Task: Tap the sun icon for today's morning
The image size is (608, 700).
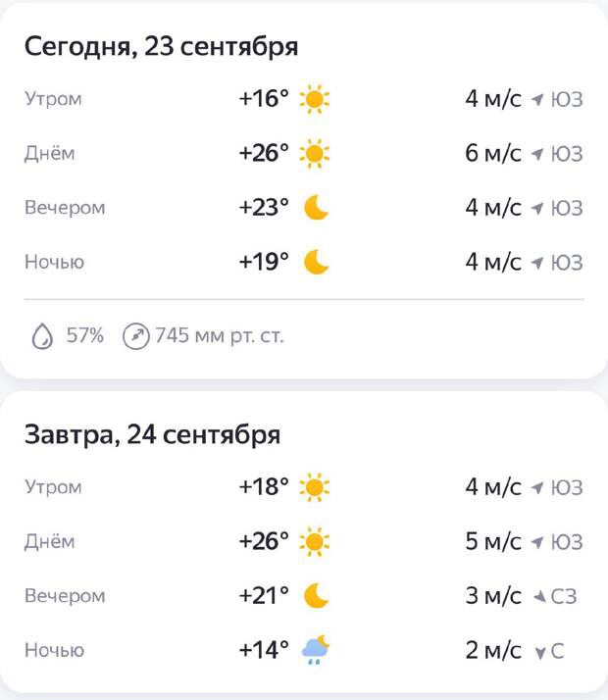Action: tap(315, 99)
